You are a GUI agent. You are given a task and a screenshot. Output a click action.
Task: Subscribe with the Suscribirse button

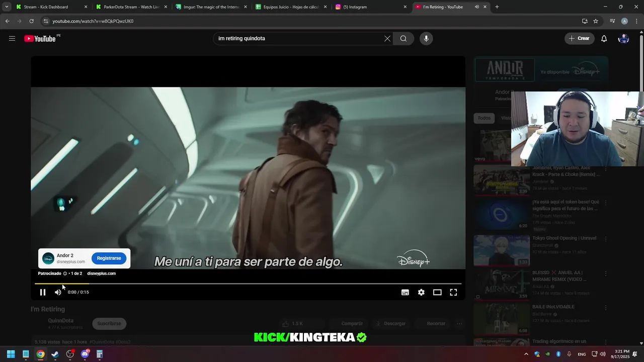(x=109, y=324)
